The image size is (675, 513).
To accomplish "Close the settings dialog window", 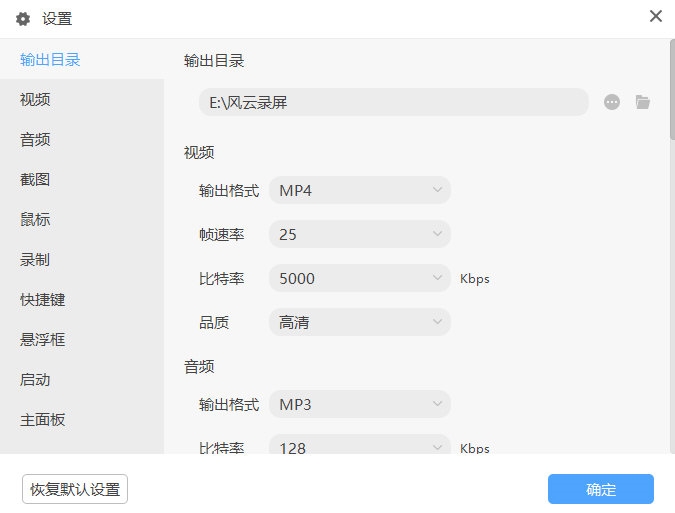I will (656, 16).
